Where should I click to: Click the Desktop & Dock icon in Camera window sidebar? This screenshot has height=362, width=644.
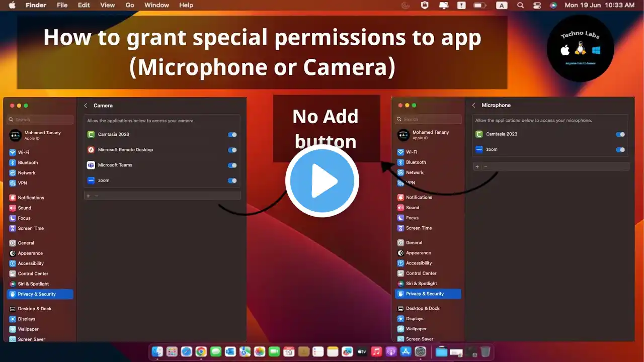coord(13,309)
